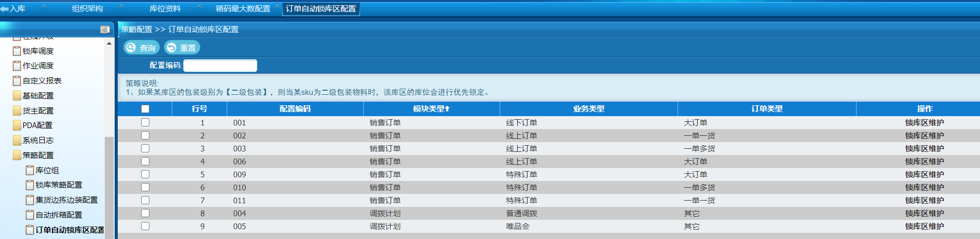
Task: Open 锁库区维护 for row 002
Action: (x=924, y=136)
